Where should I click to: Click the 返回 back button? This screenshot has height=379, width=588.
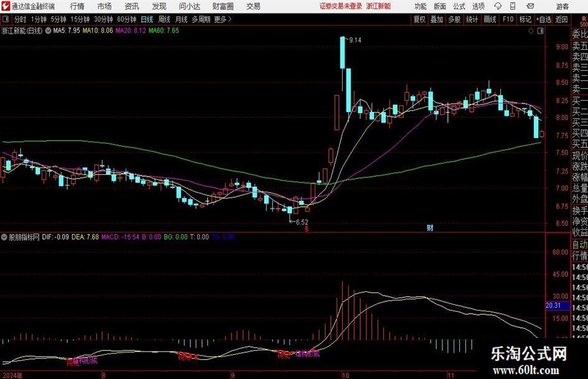561,19
